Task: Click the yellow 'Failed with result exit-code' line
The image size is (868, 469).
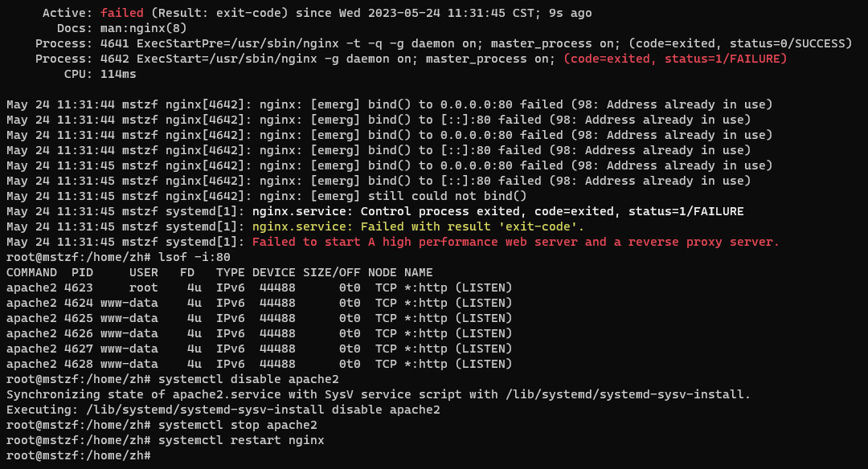Action: [x=418, y=226]
